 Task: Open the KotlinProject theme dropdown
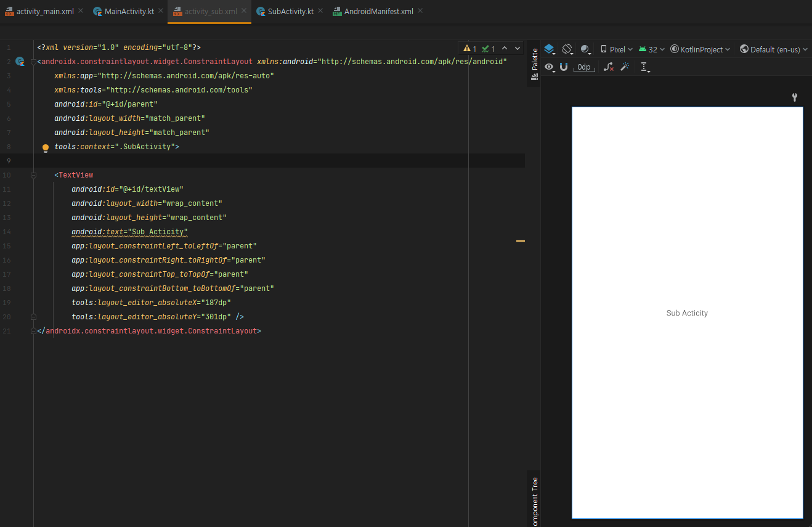(700, 49)
